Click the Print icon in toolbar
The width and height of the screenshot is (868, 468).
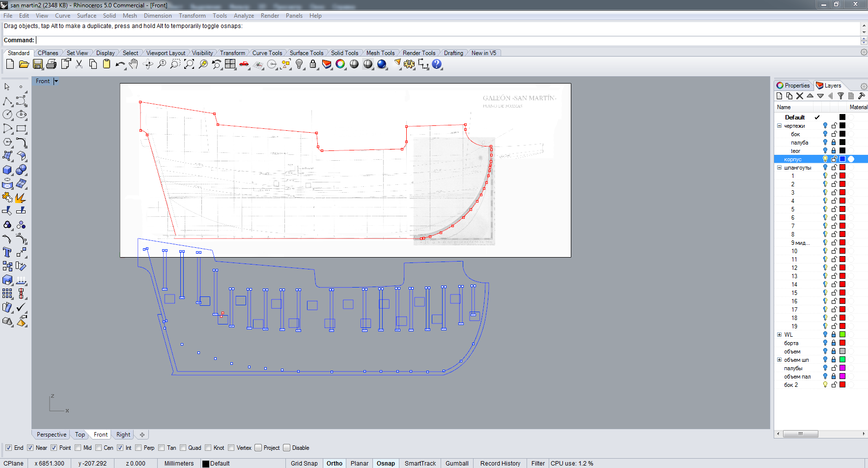coord(51,64)
